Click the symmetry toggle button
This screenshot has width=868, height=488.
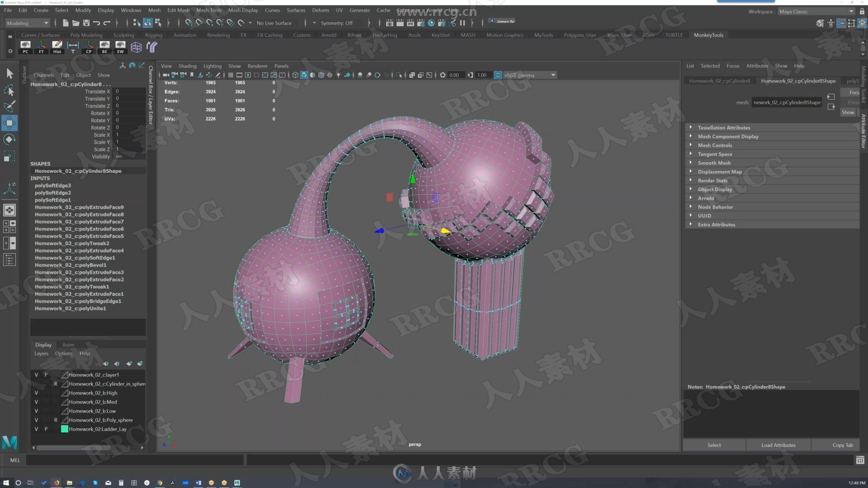pyautogui.click(x=336, y=23)
